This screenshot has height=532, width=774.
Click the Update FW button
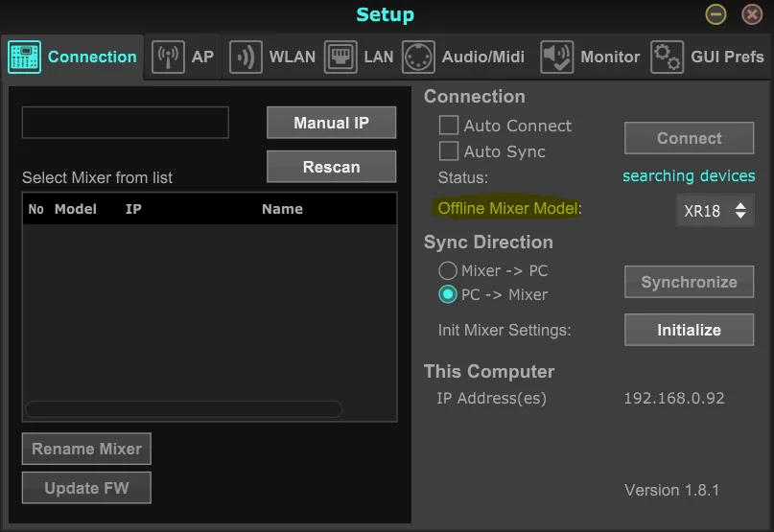[86, 488]
